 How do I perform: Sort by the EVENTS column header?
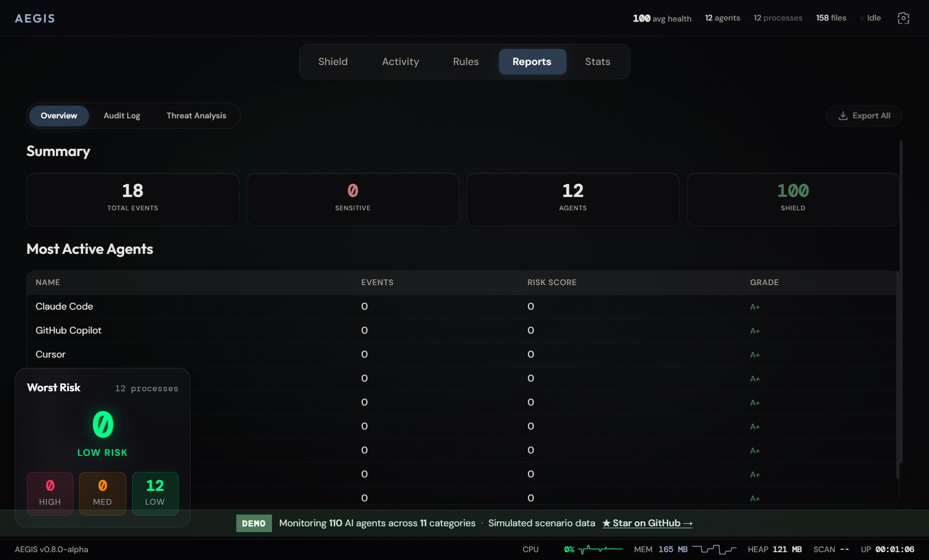click(x=377, y=283)
